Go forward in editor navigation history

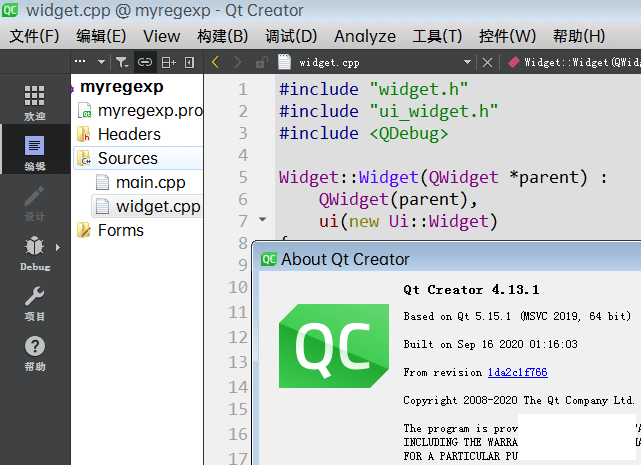[238, 62]
